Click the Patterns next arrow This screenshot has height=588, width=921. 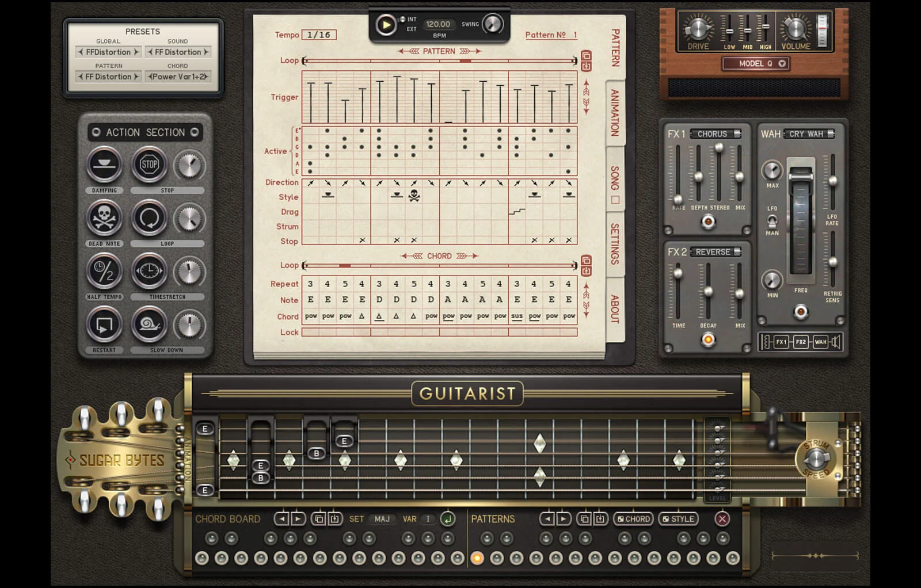pos(564,519)
